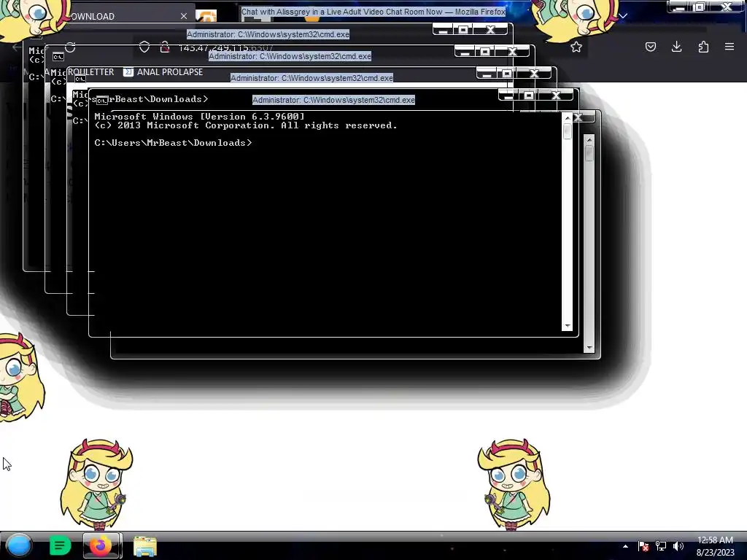Open the Windows Start orb
Screen dimensions: 747x560
click(x=19, y=545)
